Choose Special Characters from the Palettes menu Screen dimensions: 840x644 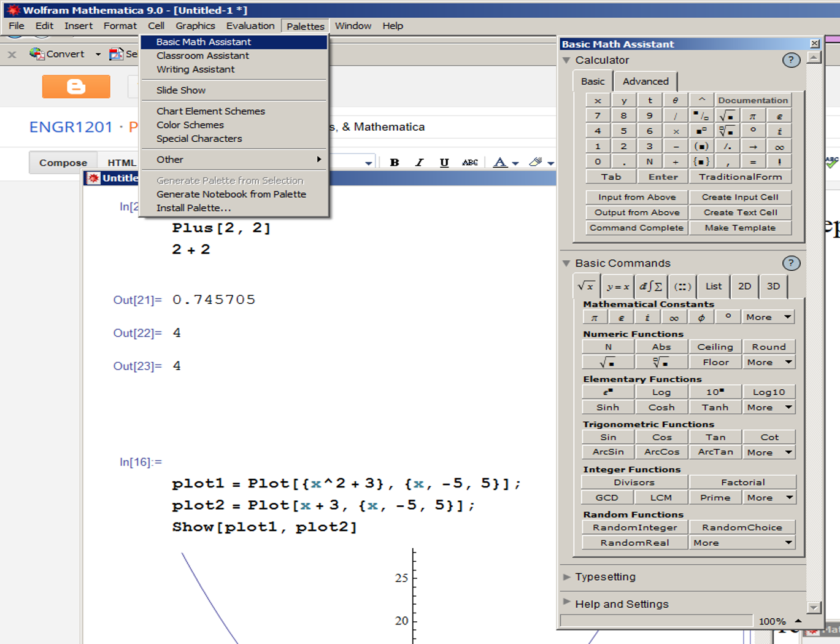[234, 139]
